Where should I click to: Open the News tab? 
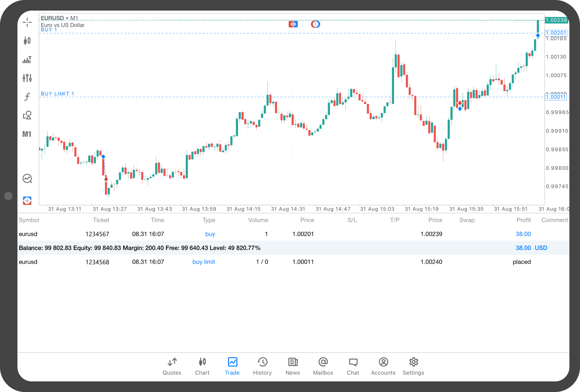[x=292, y=366]
